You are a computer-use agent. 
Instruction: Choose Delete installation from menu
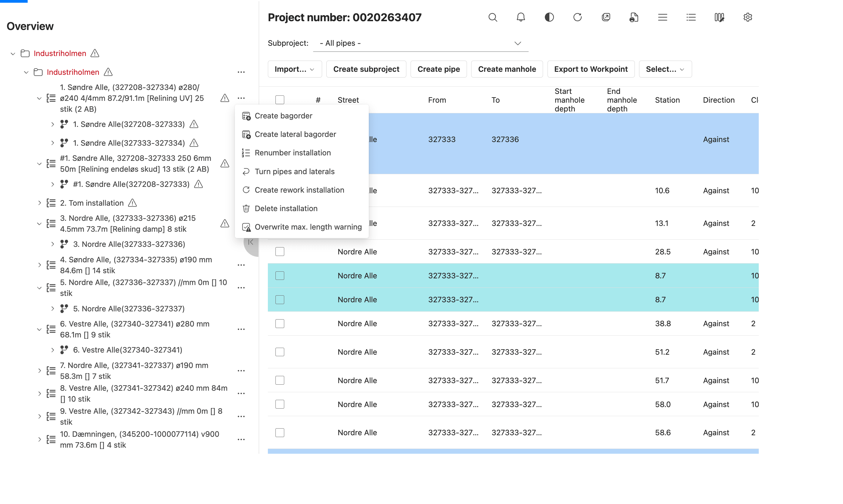[x=302, y=208]
